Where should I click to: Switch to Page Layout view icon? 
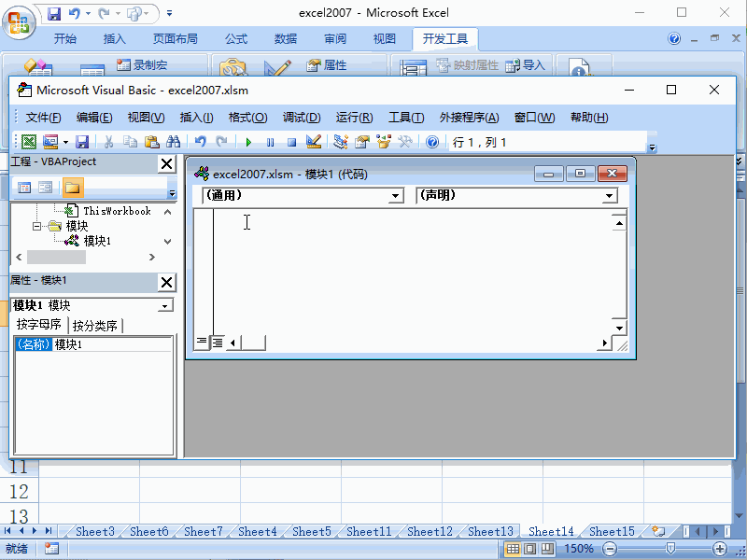coord(529,549)
